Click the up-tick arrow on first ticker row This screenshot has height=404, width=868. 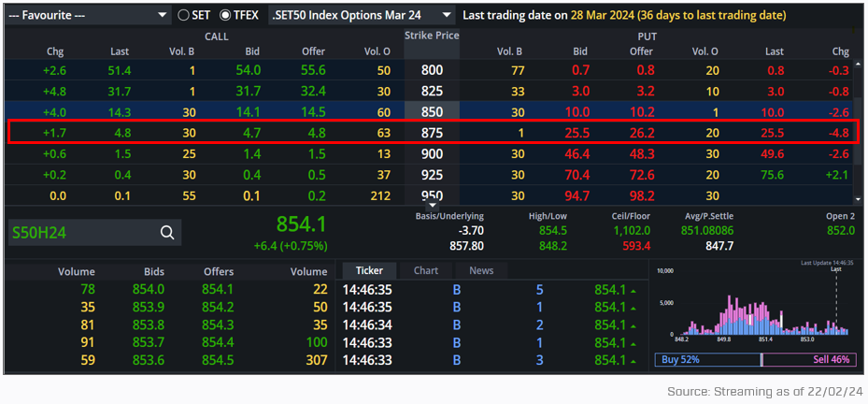[633, 290]
